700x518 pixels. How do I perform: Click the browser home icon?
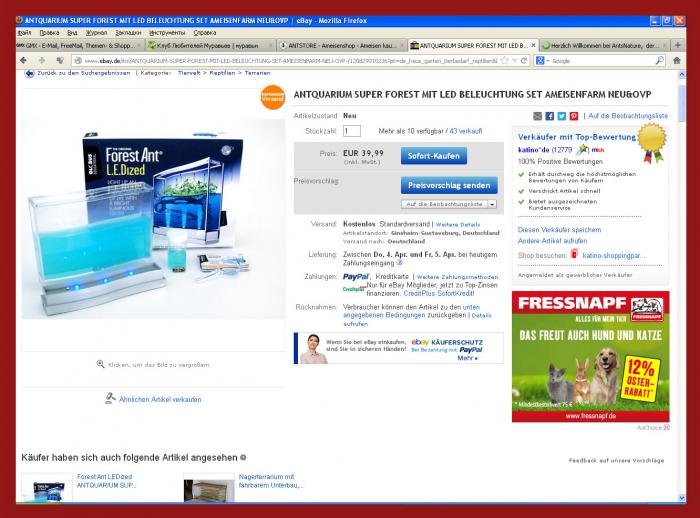(x=677, y=60)
